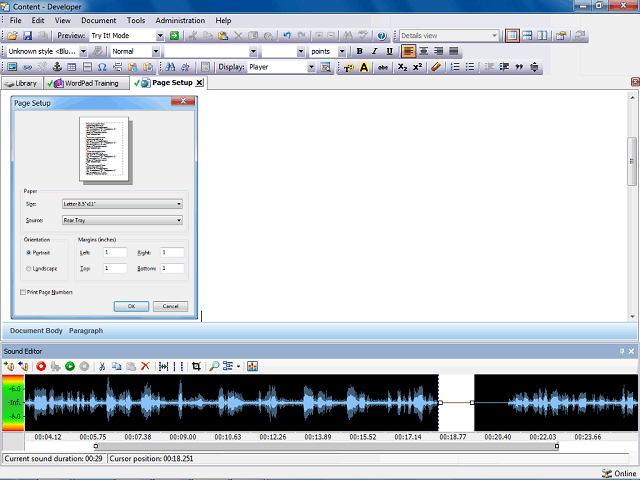Click the Italic formatting button
The width and height of the screenshot is (640, 480).
(x=374, y=51)
